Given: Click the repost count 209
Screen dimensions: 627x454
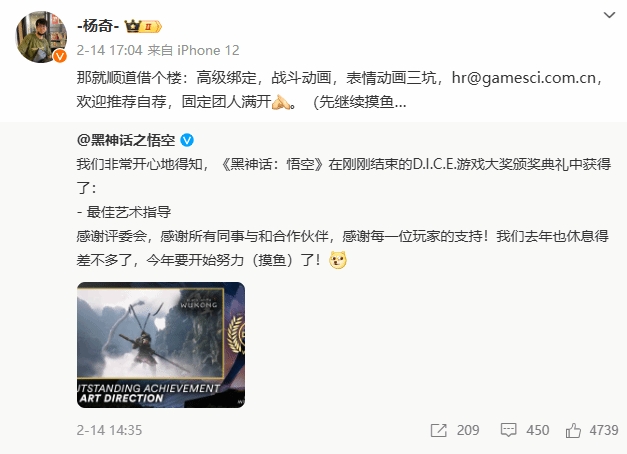Looking at the screenshot, I should pyautogui.click(x=468, y=430).
